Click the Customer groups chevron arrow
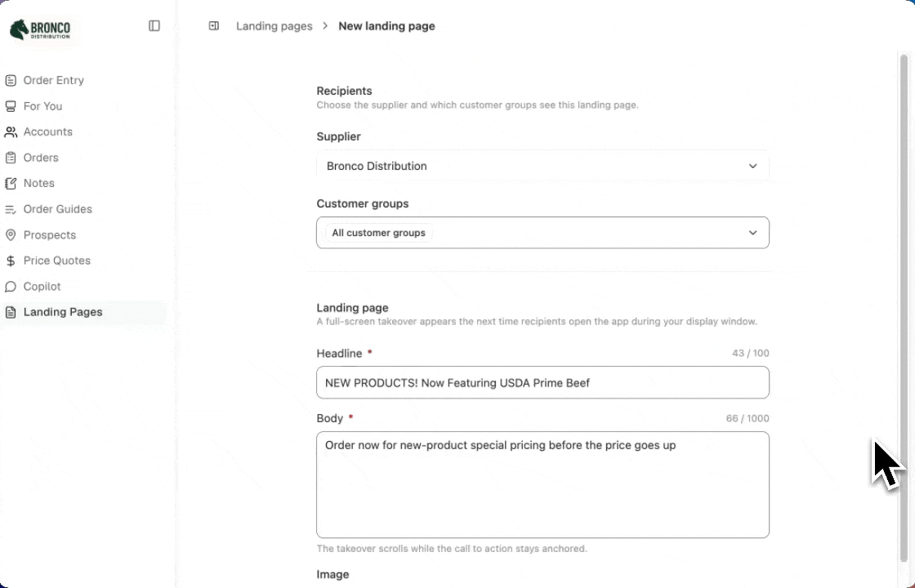The height and width of the screenshot is (588, 915). (752, 233)
